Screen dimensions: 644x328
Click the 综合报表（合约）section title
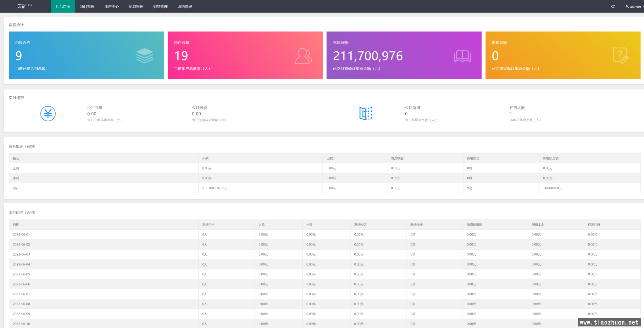pyautogui.click(x=22, y=146)
